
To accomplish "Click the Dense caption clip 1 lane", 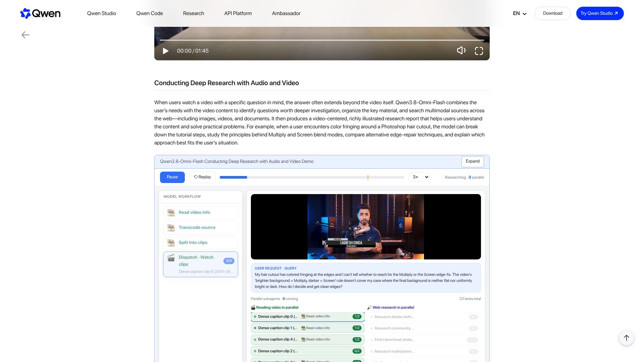I will pyautogui.click(x=308, y=328).
